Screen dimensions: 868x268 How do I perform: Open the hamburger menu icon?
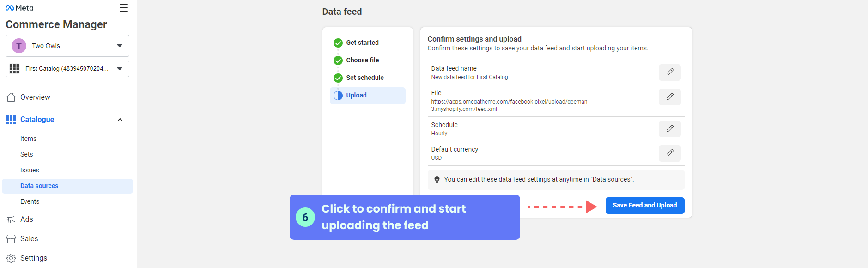(124, 8)
